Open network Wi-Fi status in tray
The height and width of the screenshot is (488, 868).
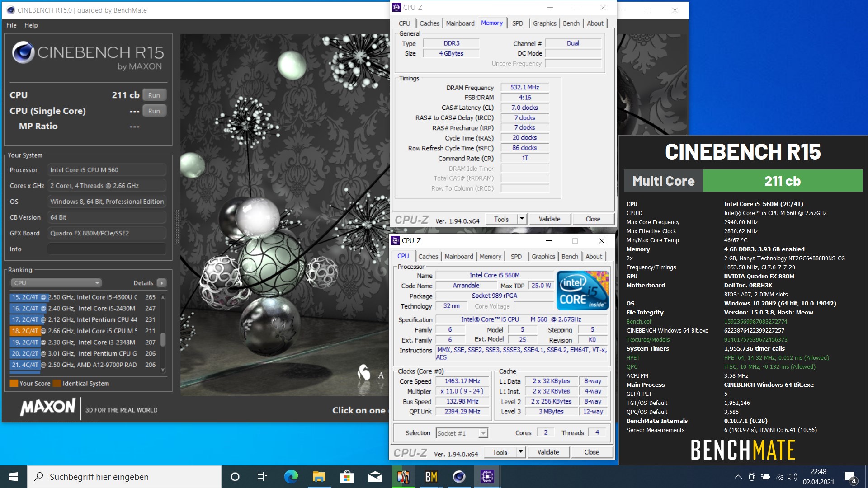click(x=779, y=477)
